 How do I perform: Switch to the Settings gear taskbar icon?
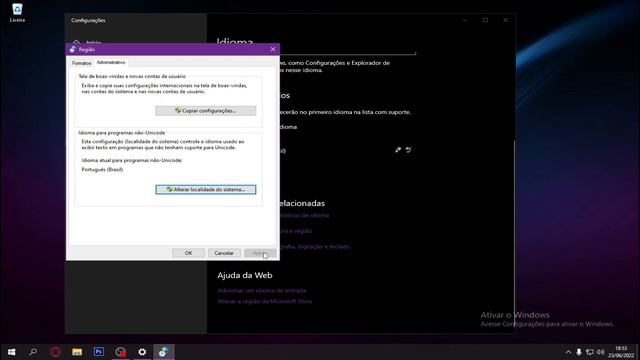point(142,352)
